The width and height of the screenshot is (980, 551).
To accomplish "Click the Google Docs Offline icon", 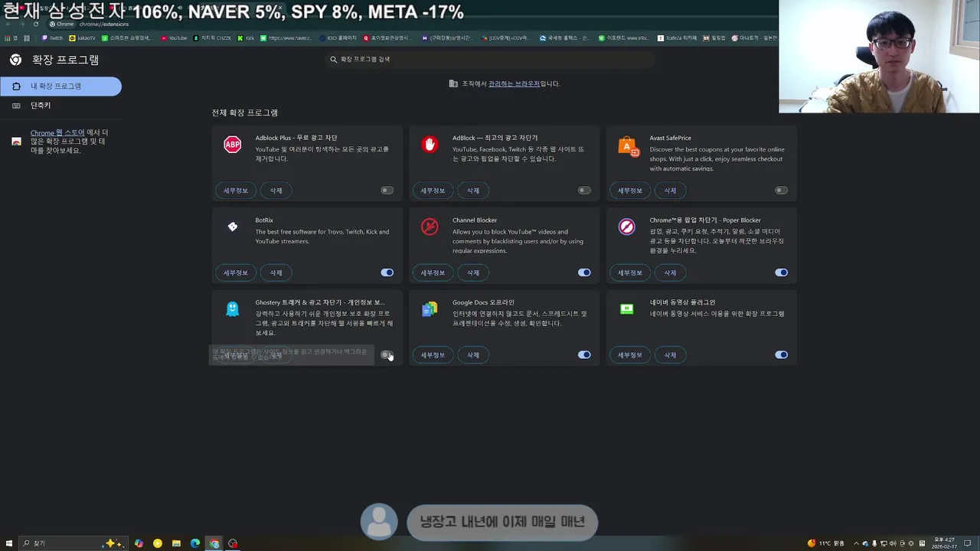I will pos(430,308).
